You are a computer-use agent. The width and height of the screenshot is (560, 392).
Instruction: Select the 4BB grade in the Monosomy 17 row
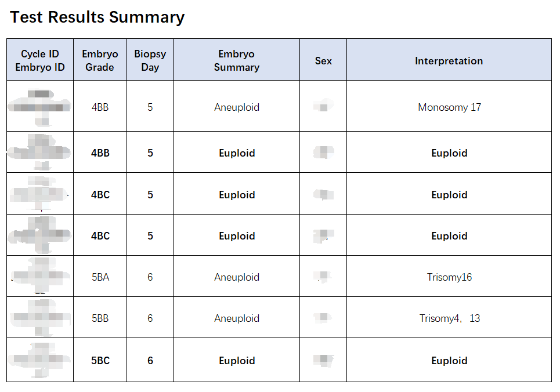[x=100, y=107]
